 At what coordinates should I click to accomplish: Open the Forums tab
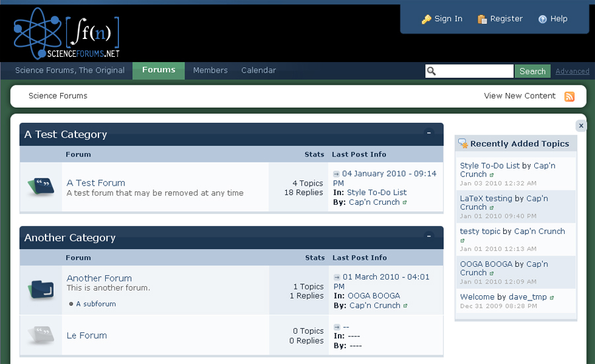159,71
